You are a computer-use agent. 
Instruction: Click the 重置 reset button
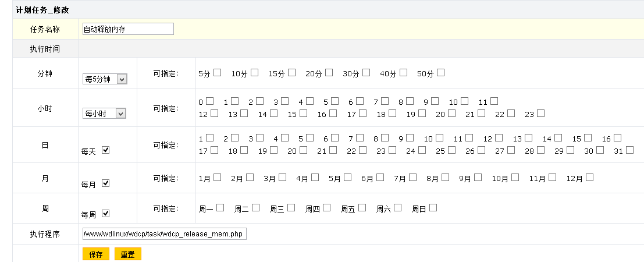pyautogui.click(x=128, y=254)
